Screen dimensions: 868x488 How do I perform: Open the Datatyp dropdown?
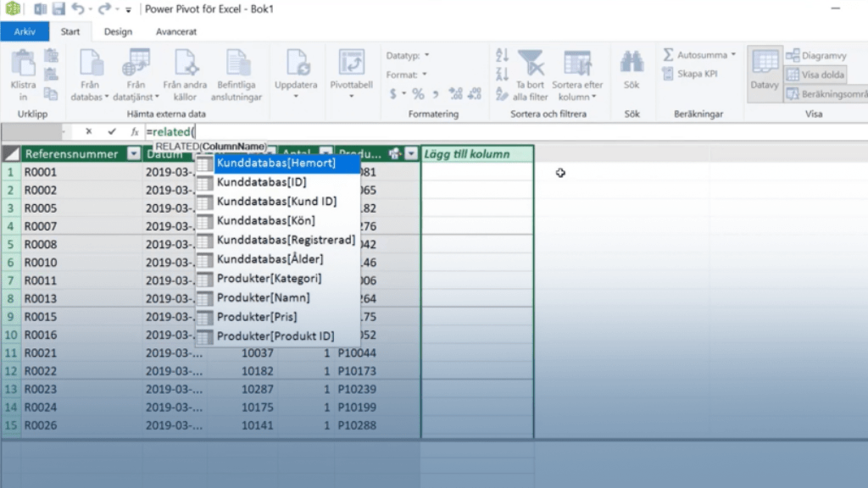click(x=426, y=55)
